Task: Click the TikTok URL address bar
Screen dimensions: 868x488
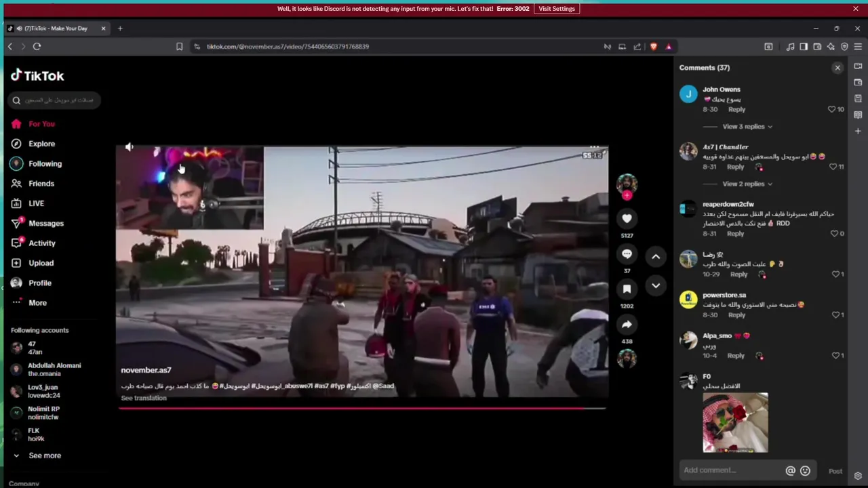Action: tap(400, 47)
